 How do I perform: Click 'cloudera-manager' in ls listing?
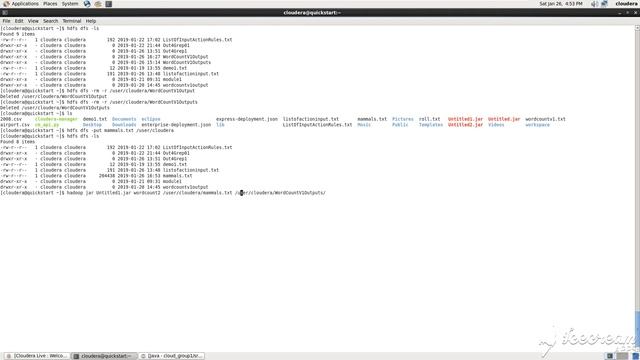tap(56, 119)
